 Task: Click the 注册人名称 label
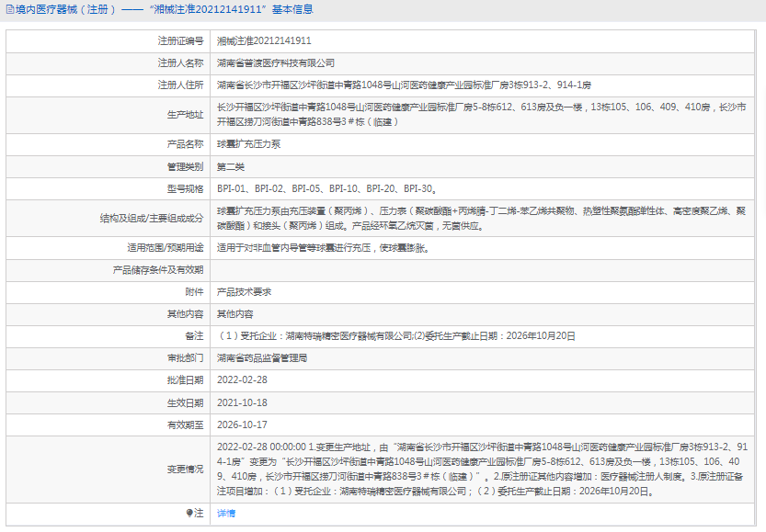pyautogui.click(x=180, y=63)
